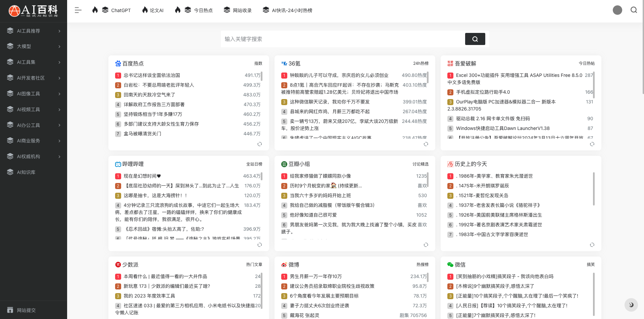644x319 pixels.
Task: Expand AI开发者社区 sidebar chevron
Action: tap(59, 78)
